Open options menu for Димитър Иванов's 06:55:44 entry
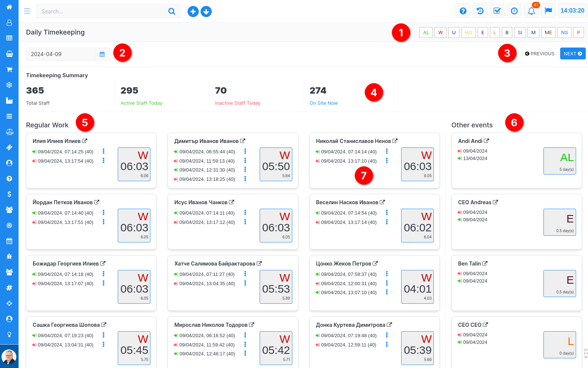 (x=245, y=152)
